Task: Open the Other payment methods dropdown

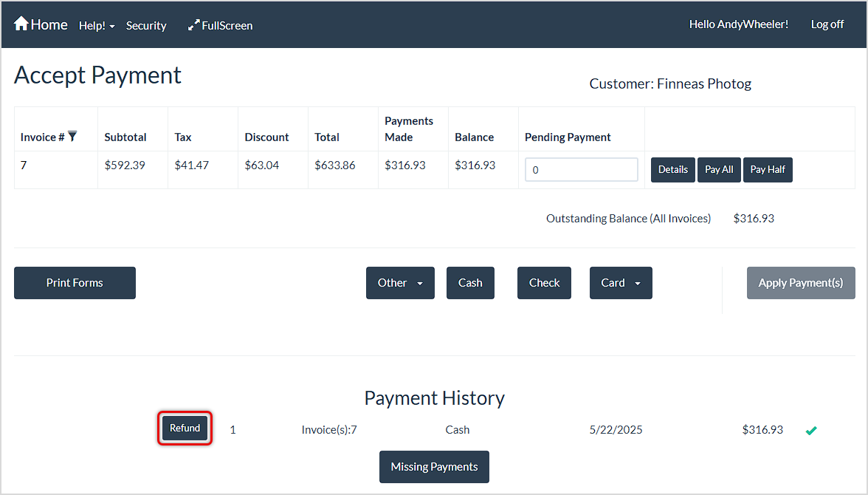Action: point(400,282)
